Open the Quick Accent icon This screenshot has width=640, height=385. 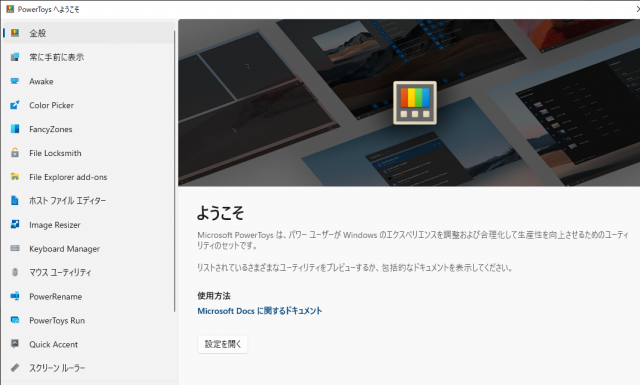pyautogui.click(x=15, y=344)
